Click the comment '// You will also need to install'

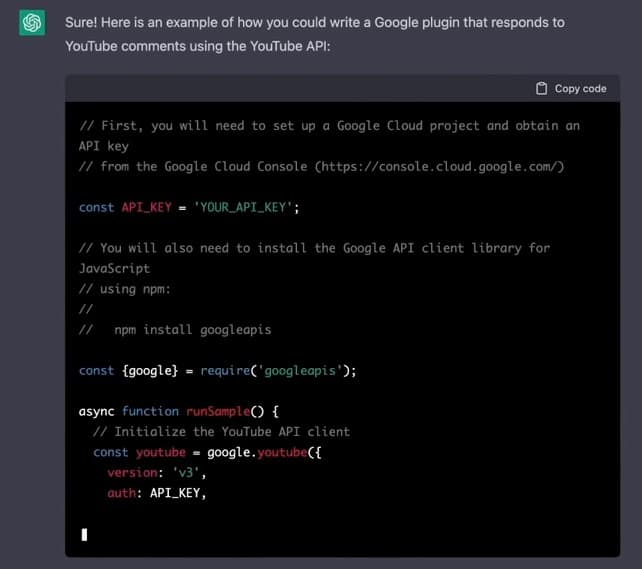point(314,248)
